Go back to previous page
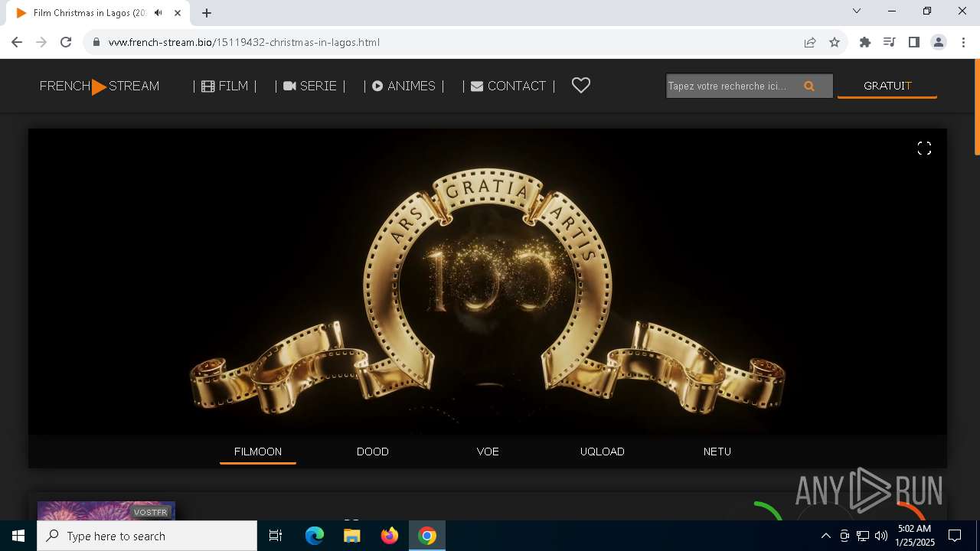Image resolution: width=980 pixels, height=551 pixels. pos(17,42)
